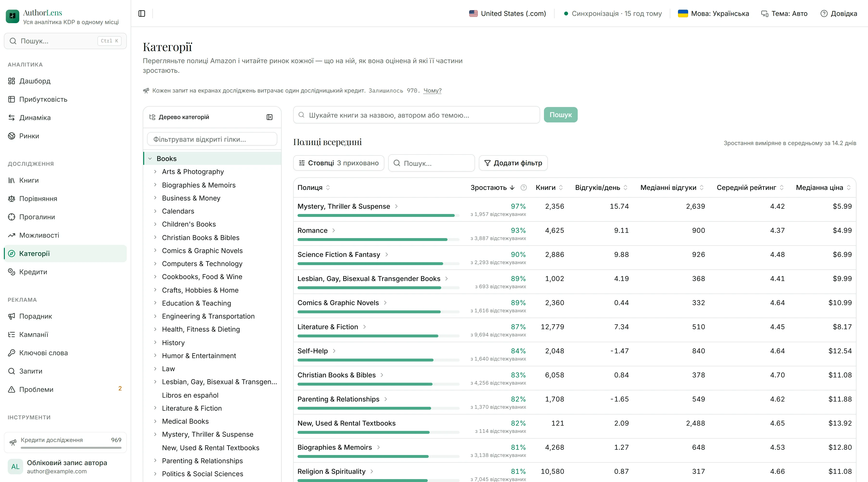Expand Business & Money tree branch
This screenshot has width=868, height=482.
click(155, 198)
